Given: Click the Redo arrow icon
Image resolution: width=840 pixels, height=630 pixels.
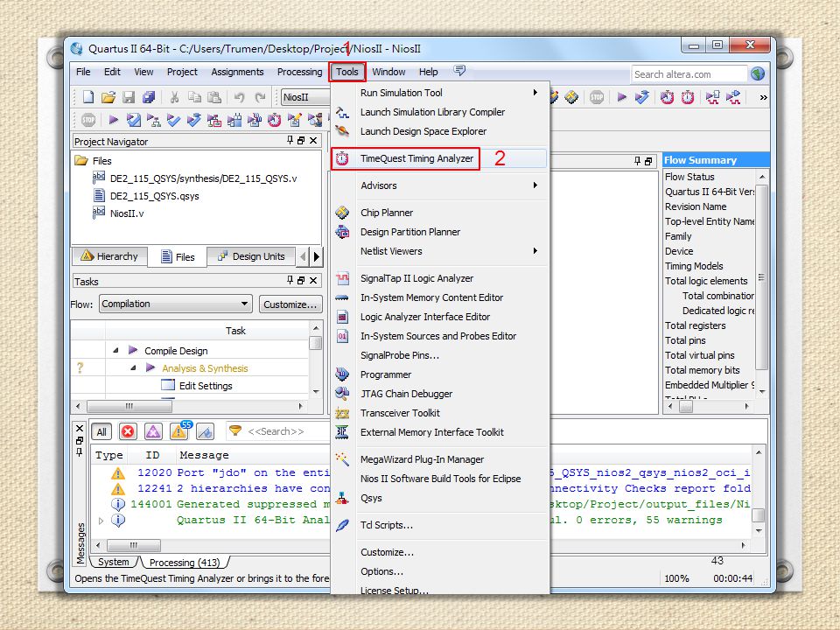Looking at the screenshot, I should [x=260, y=97].
